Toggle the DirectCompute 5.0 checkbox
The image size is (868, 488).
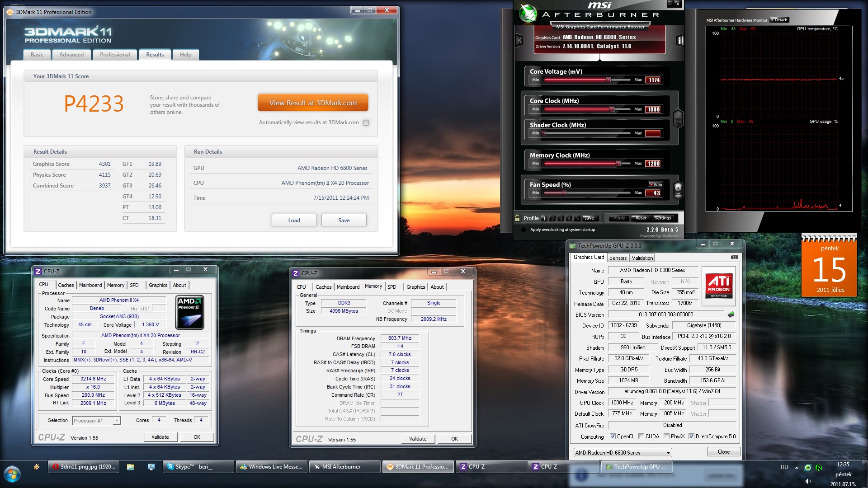[x=691, y=436]
